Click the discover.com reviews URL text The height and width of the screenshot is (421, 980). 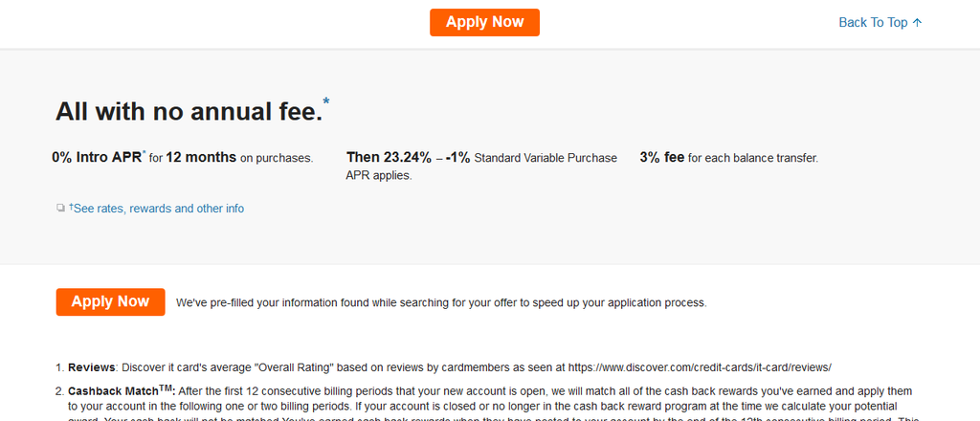pyautogui.click(x=700, y=367)
